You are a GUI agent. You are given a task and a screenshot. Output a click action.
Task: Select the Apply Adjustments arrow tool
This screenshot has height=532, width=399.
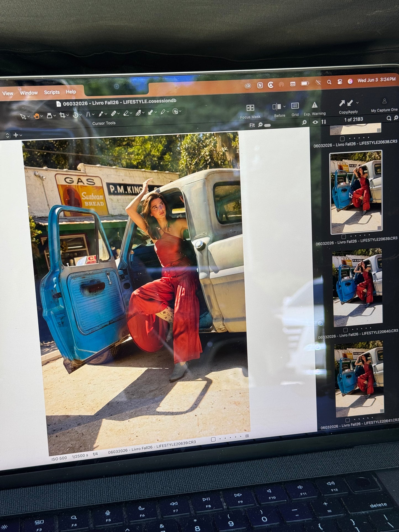[x=151, y=112]
